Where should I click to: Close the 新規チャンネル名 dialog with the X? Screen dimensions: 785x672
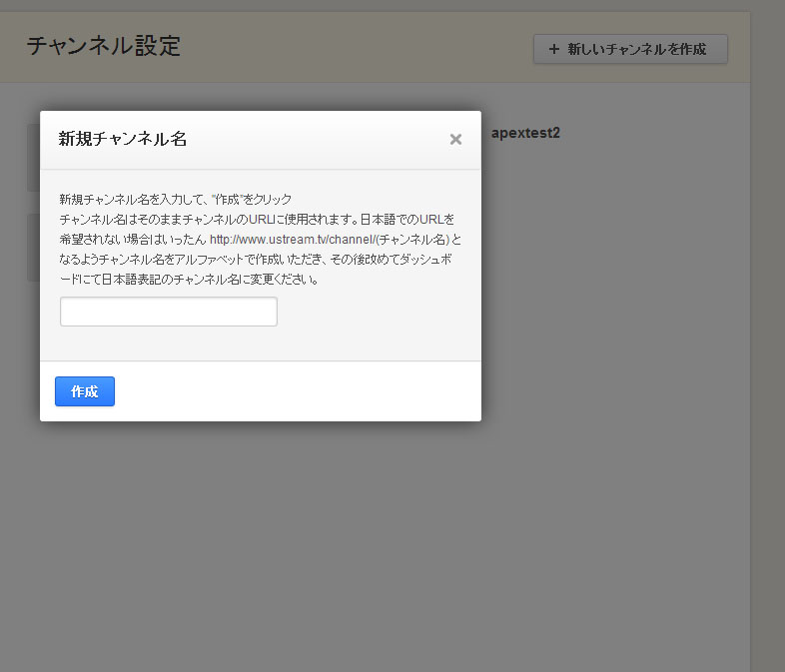tap(455, 140)
